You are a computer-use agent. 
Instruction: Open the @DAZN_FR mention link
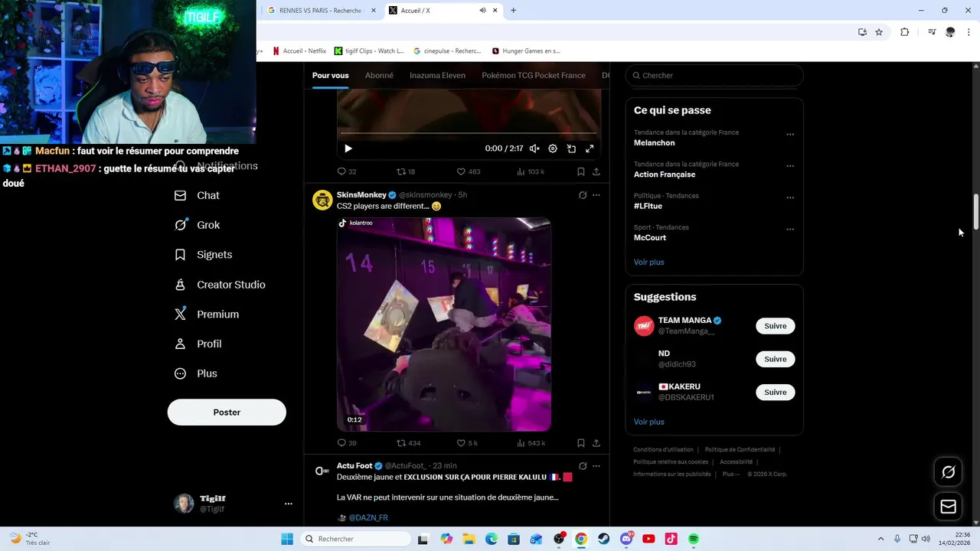point(368,518)
